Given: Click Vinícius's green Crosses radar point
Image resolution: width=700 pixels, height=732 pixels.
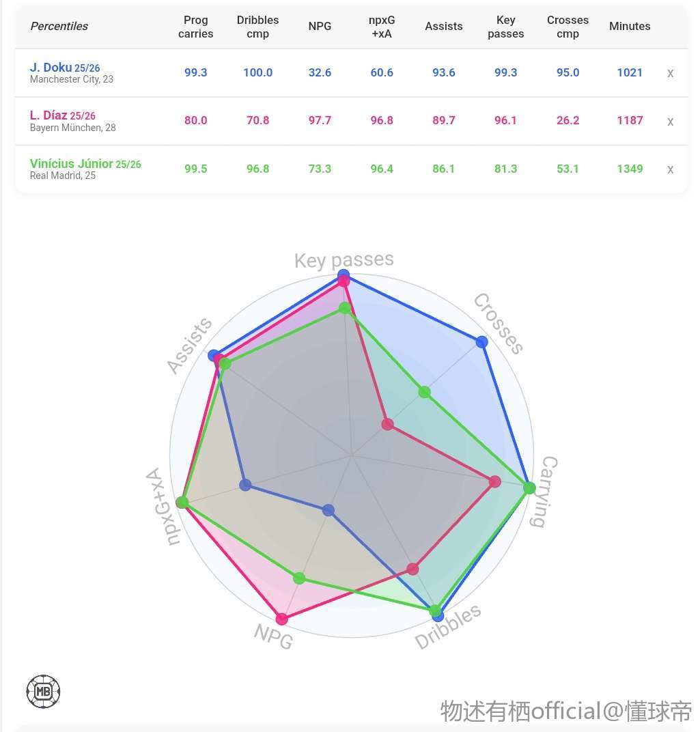Looking at the screenshot, I should pos(425,392).
